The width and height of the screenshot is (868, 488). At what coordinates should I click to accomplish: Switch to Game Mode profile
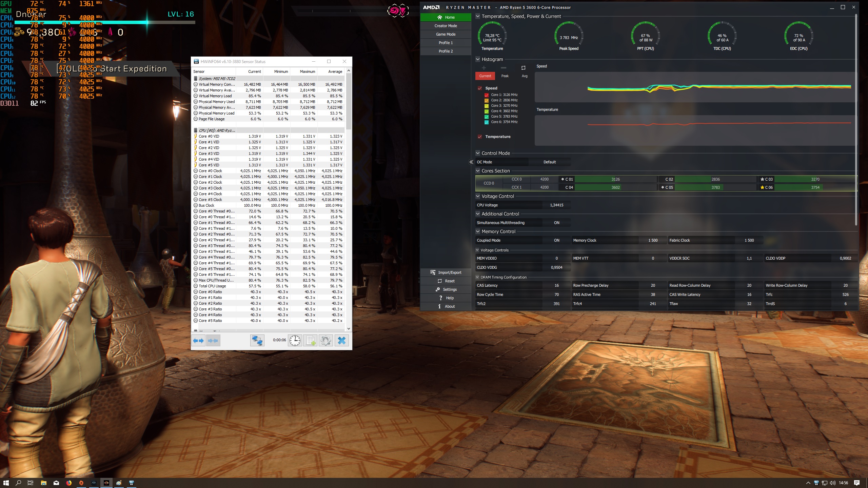(446, 34)
